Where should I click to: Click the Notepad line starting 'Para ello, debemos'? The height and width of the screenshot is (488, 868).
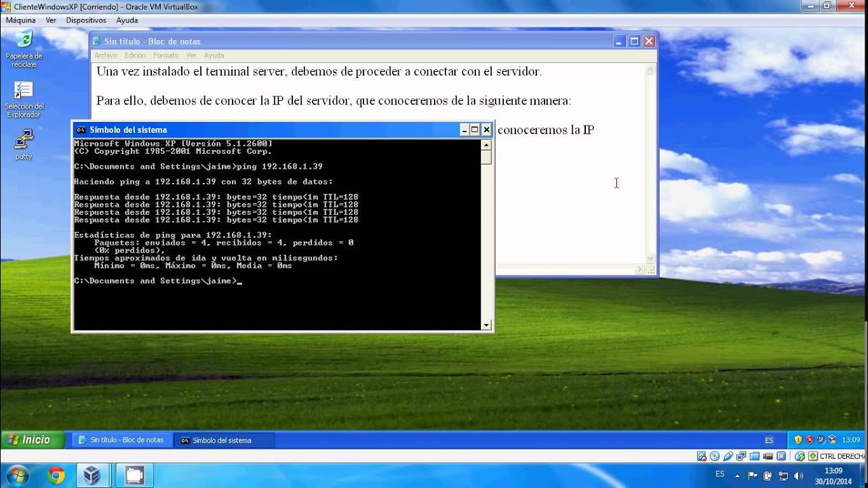pyautogui.click(x=334, y=101)
